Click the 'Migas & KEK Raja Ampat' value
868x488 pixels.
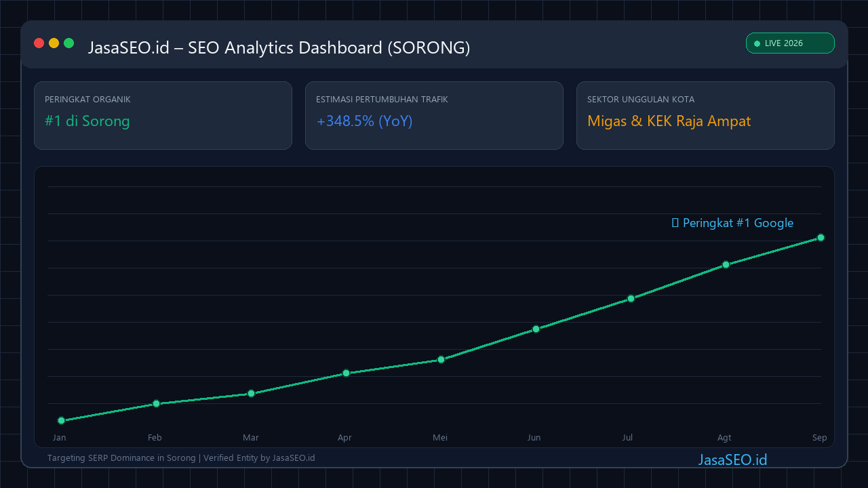[669, 121]
